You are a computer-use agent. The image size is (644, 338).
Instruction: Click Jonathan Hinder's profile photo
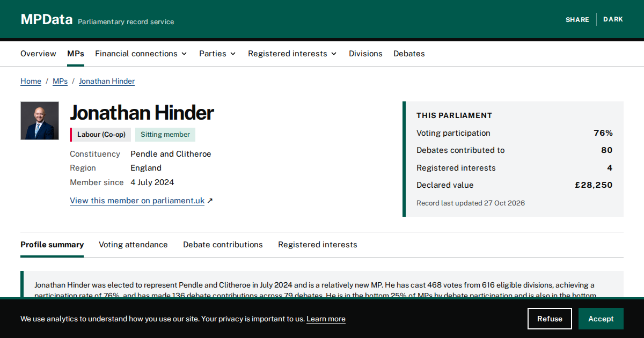click(x=40, y=121)
